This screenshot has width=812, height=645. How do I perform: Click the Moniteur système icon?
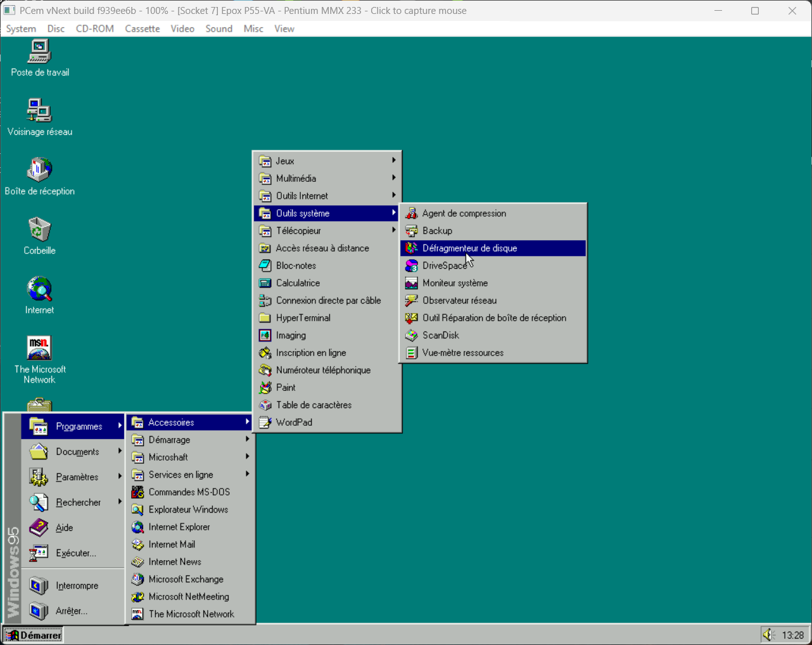click(x=412, y=283)
